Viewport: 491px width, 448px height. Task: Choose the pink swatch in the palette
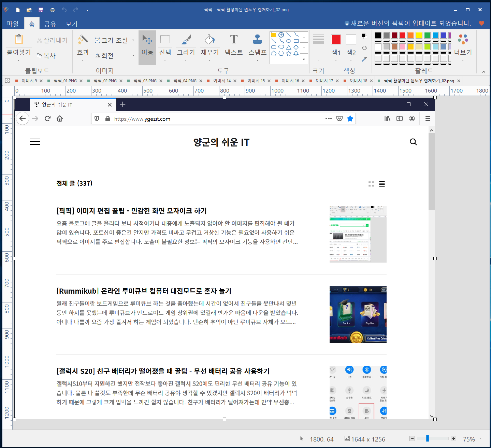(x=403, y=47)
